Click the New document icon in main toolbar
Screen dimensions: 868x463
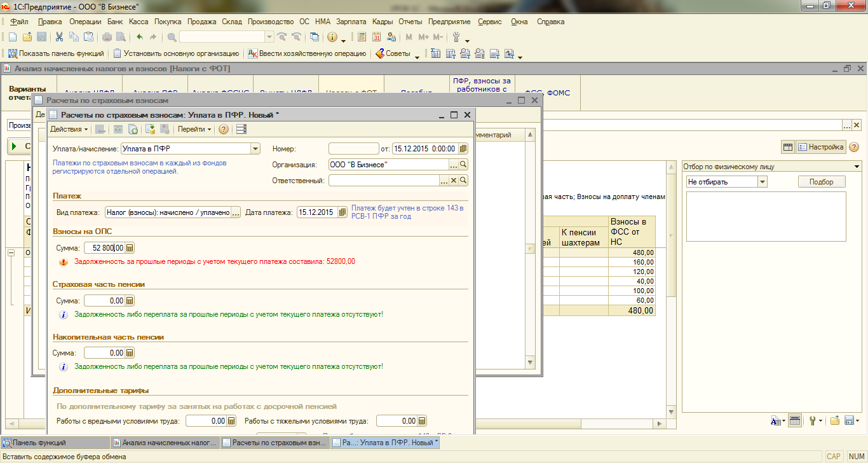12,37
